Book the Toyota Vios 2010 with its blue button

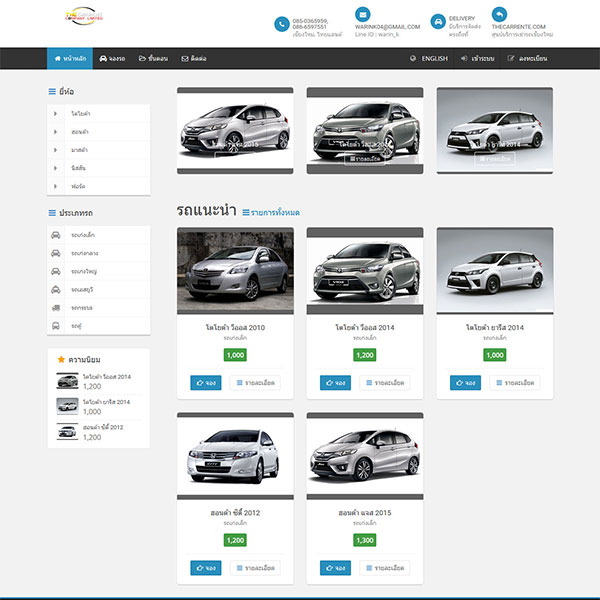[x=206, y=383]
